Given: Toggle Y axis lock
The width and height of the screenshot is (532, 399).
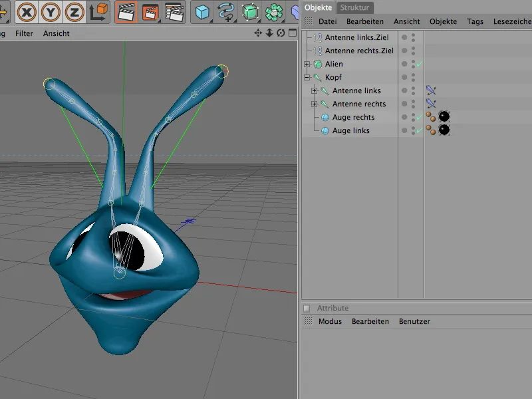Looking at the screenshot, I should pos(51,12).
